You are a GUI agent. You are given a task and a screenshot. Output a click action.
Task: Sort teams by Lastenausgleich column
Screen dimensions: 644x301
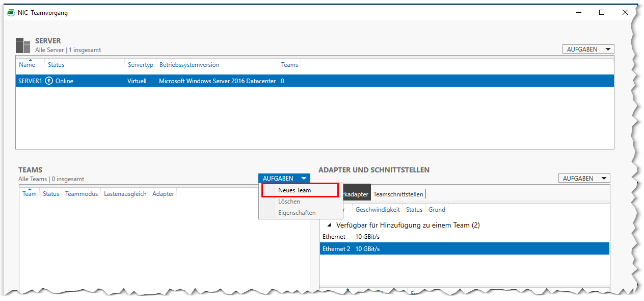(125, 194)
